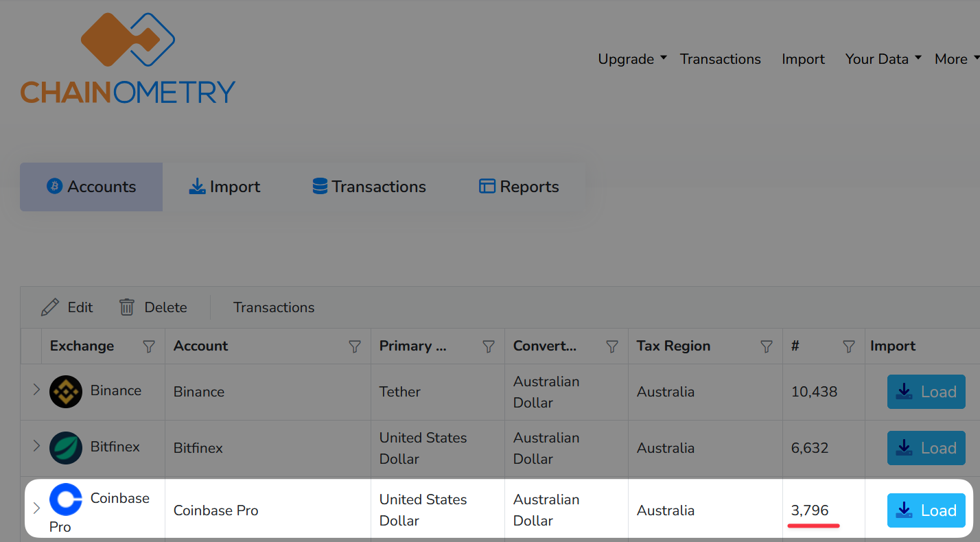Filter the Tax Region column
The width and height of the screenshot is (980, 542).
point(767,346)
